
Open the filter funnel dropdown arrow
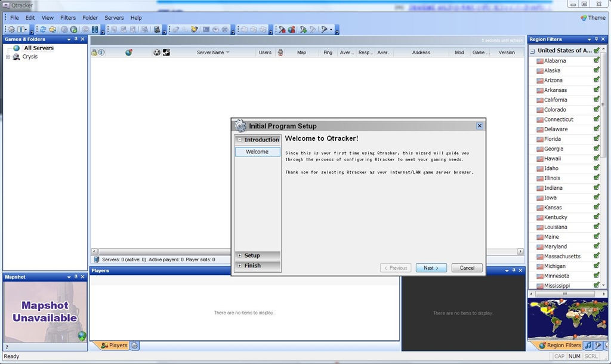(x=331, y=30)
